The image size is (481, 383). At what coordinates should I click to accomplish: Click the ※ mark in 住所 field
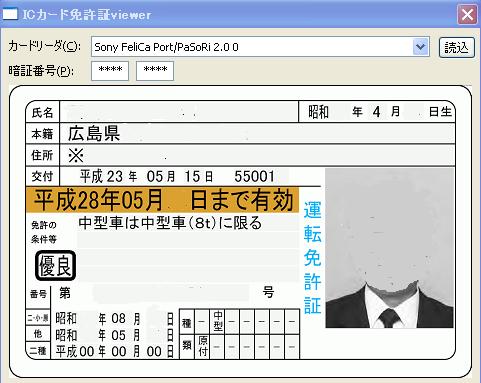click(x=76, y=155)
